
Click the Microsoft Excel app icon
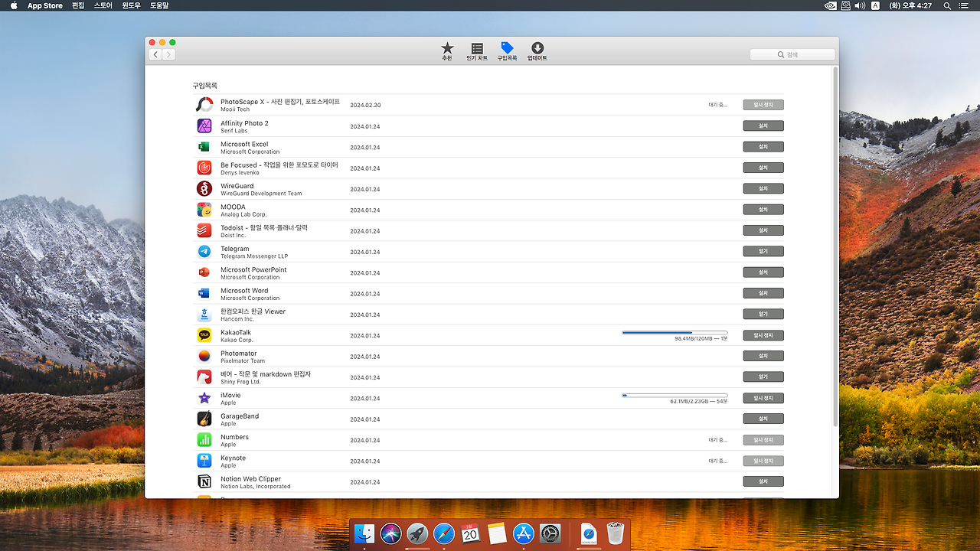point(204,147)
